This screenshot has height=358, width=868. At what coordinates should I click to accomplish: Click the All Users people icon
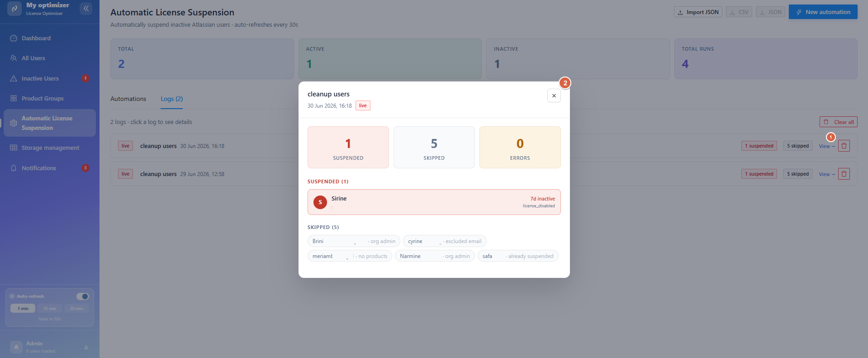tap(14, 58)
